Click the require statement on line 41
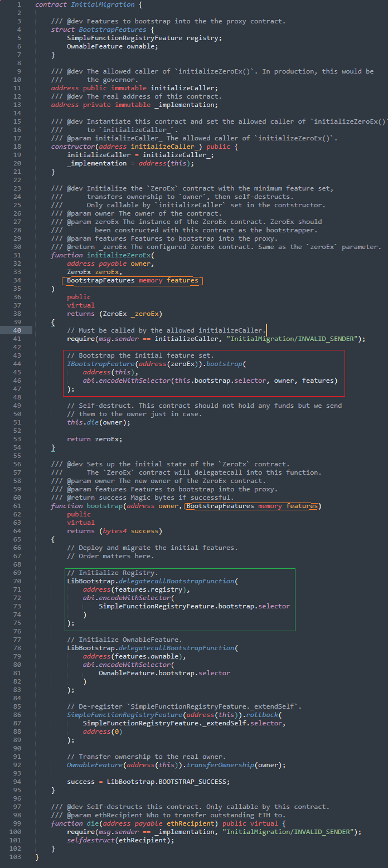Screen dimensions: 388x868 pos(216,339)
